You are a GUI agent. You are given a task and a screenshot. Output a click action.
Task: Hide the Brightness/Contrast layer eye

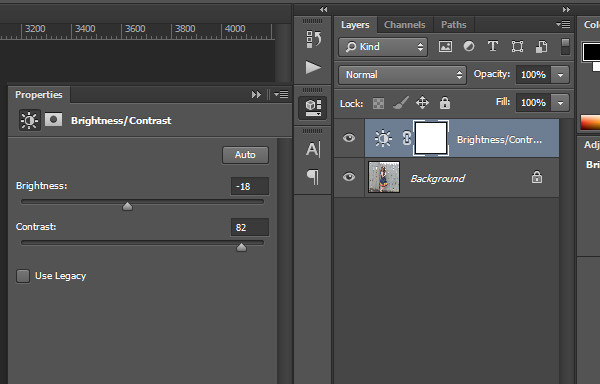pyautogui.click(x=349, y=138)
